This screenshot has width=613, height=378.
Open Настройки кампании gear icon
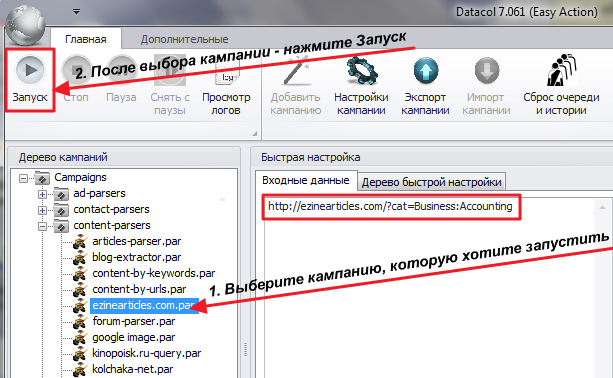coord(362,71)
